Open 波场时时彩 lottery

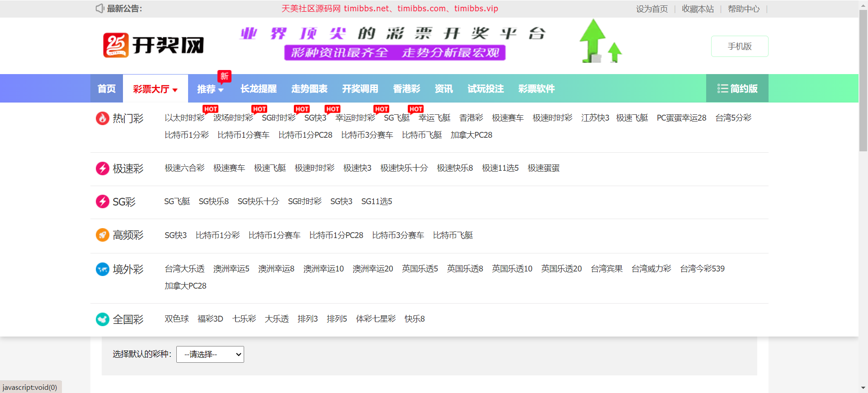click(233, 118)
